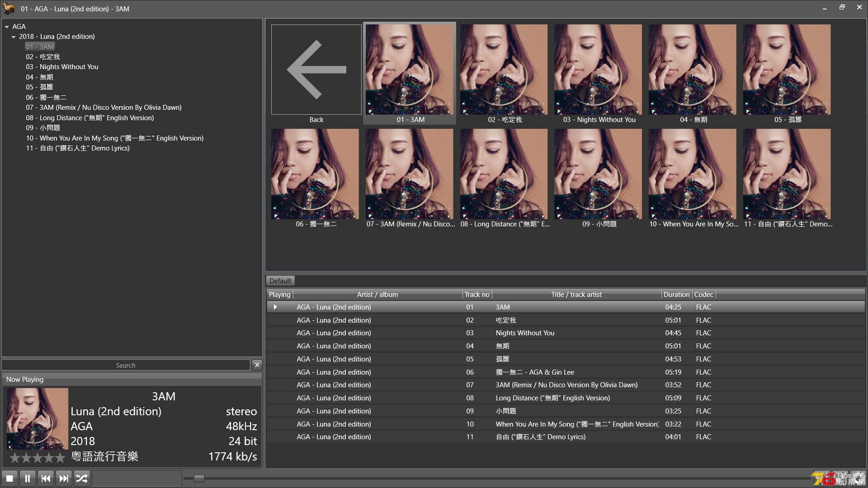
Task: Select playlist row 獨一無二 - AGA & Gin Lee
Action: pyautogui.click(x=566, y=372)
